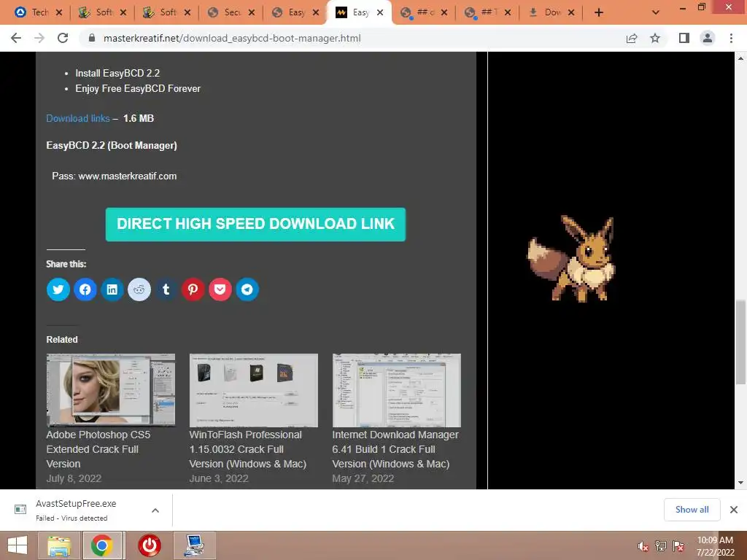Click the address bar URL field
This screenshot has width=747, height=560.
tap(232, 38)
